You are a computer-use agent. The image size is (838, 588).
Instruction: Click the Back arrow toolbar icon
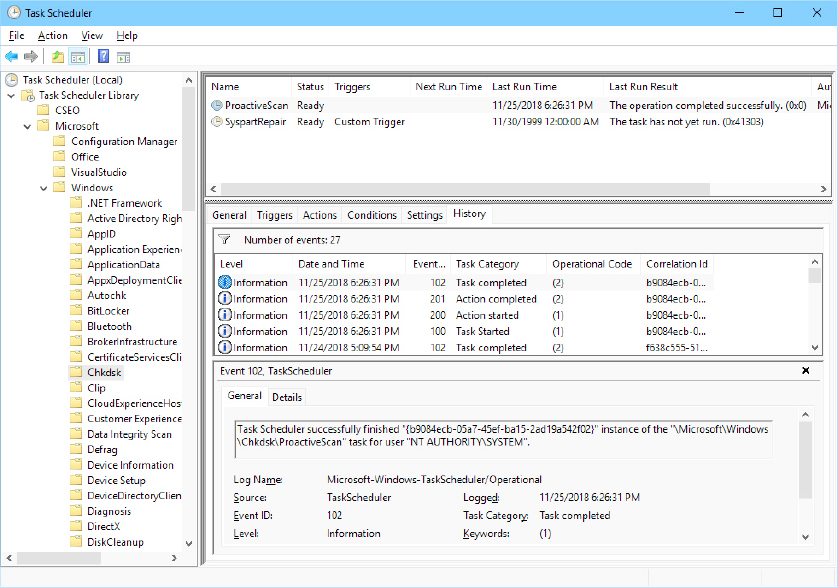[12, 56]
